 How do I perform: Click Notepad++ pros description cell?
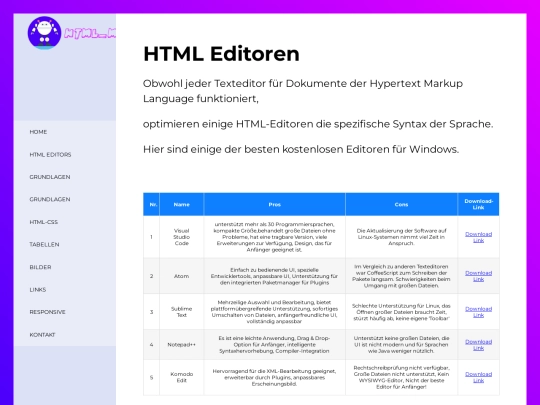pos(274,344)
